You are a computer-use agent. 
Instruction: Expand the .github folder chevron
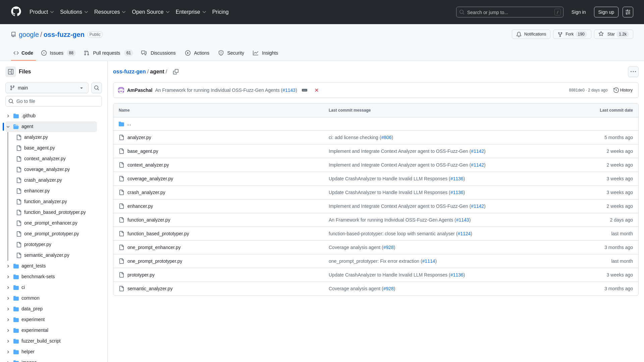[8, 116]
